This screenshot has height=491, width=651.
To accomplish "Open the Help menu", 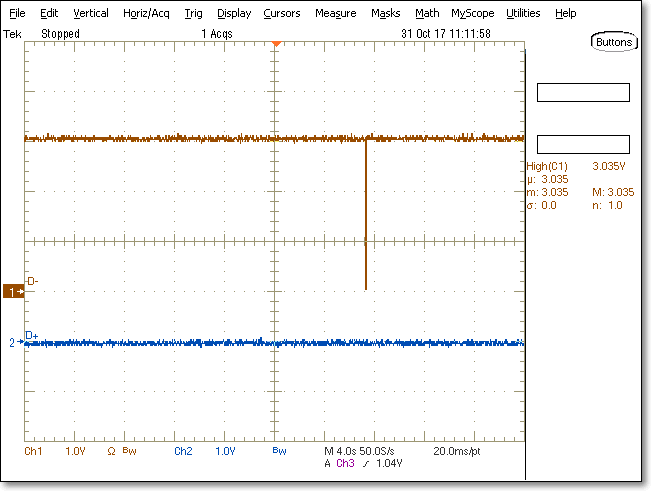I will (x=565, y=14).
